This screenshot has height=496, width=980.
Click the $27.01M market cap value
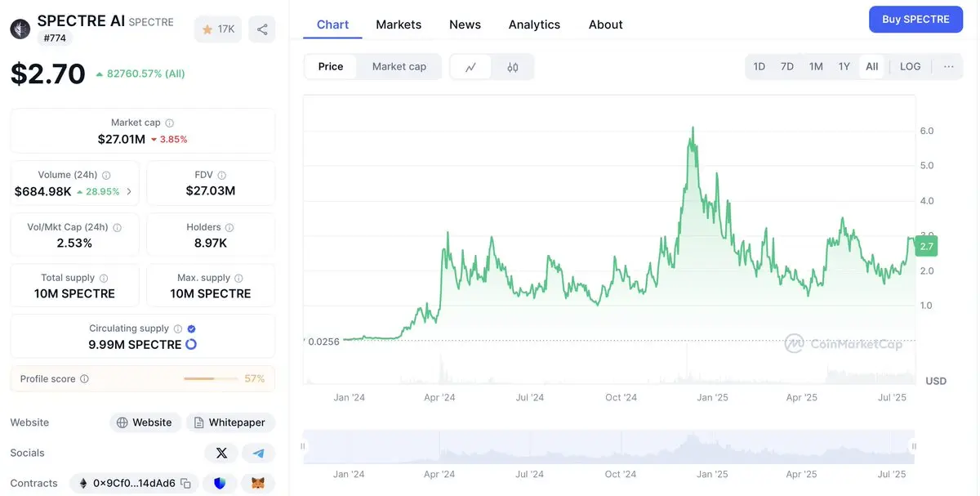tap(122, 140)
